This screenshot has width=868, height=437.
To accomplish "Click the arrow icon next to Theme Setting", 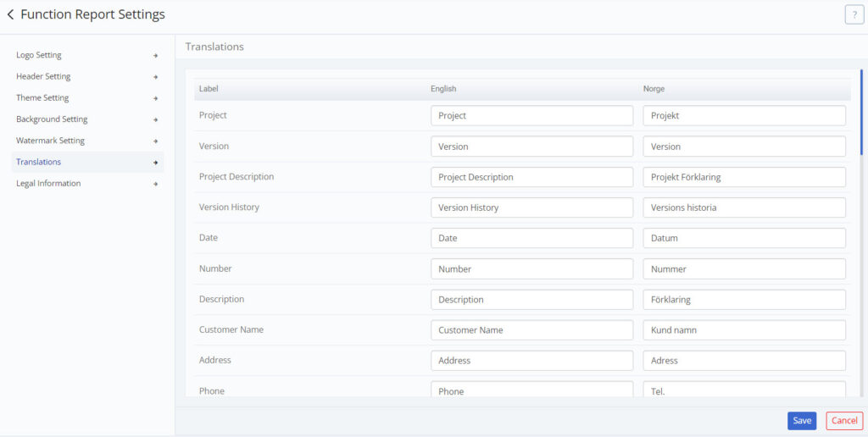I will click(156, 98).
